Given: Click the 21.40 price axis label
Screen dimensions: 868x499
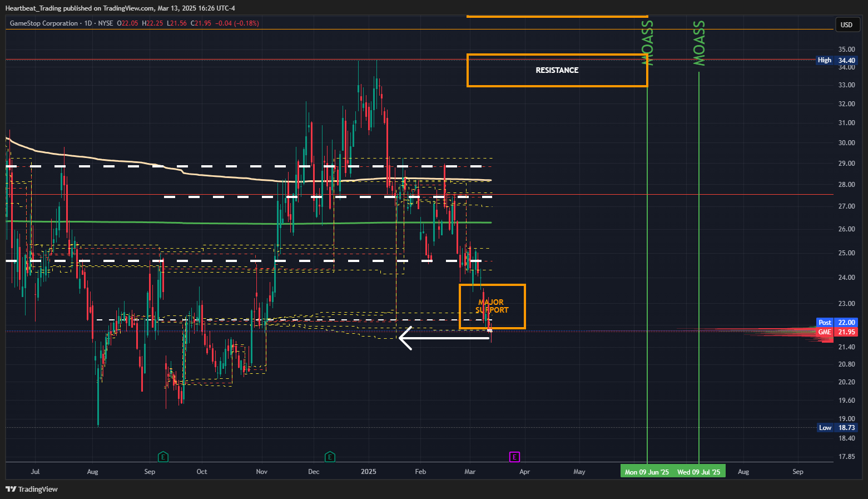Looking at the screenshot, I should [x=847, y=347].
